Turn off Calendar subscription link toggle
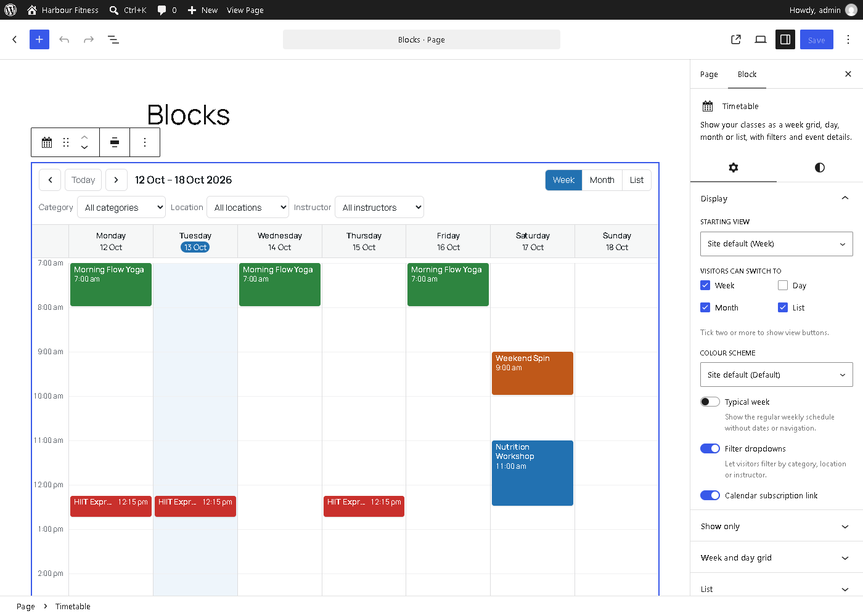Screen dimensions: 863x616 point(710,495)
